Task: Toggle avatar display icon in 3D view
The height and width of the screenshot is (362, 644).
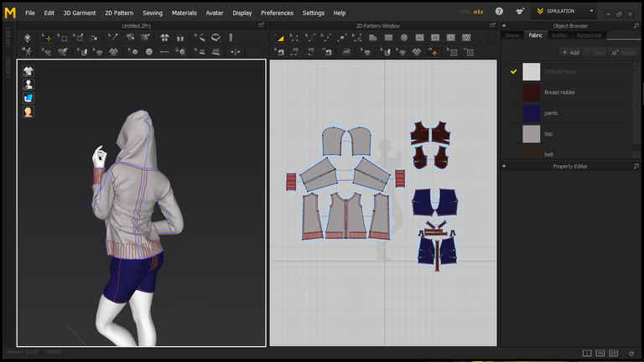Action: pyautogui.click(x=28, y=85)
